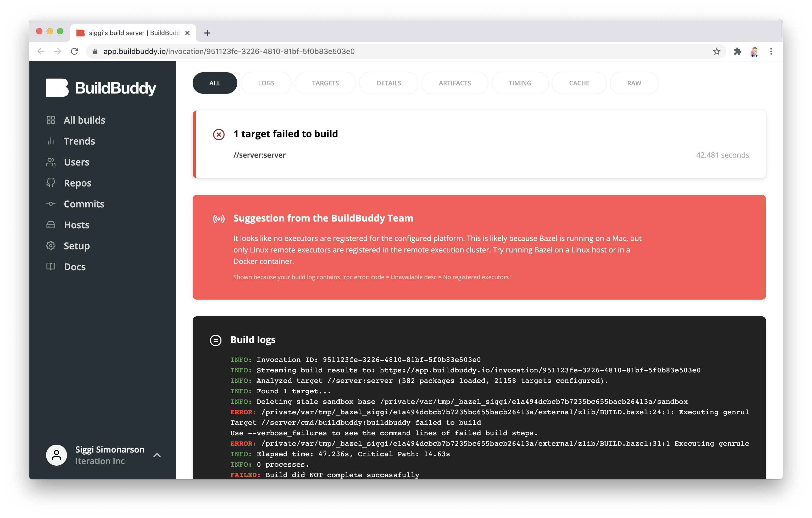The height and width of the screenshot is (518, 812).
Task: Click the browser address bar URL
Action: click(229, 51)
